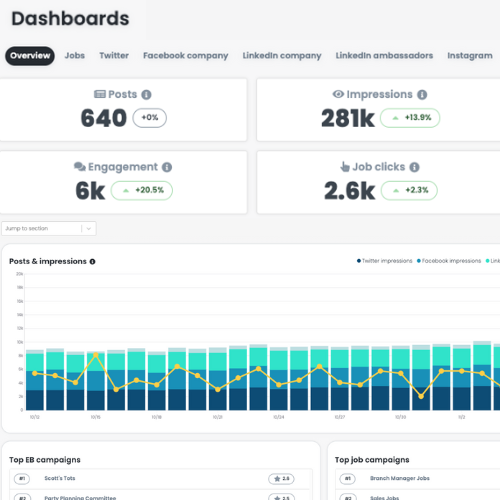Click the Jump to section chevron arrow
Image resolution: width=500 pixels, height=500 pixels.
[89, 229]
